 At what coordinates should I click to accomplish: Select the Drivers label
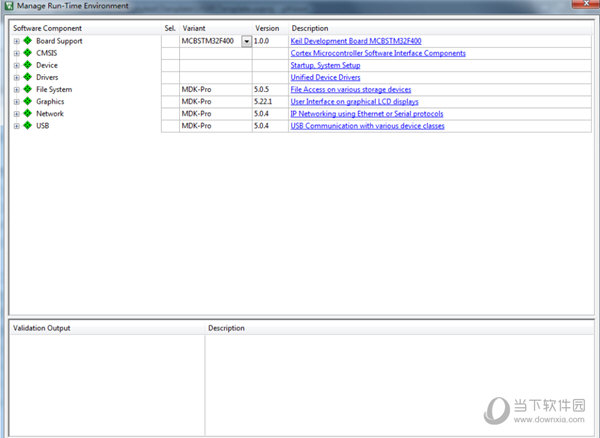(x=47, y=77)
